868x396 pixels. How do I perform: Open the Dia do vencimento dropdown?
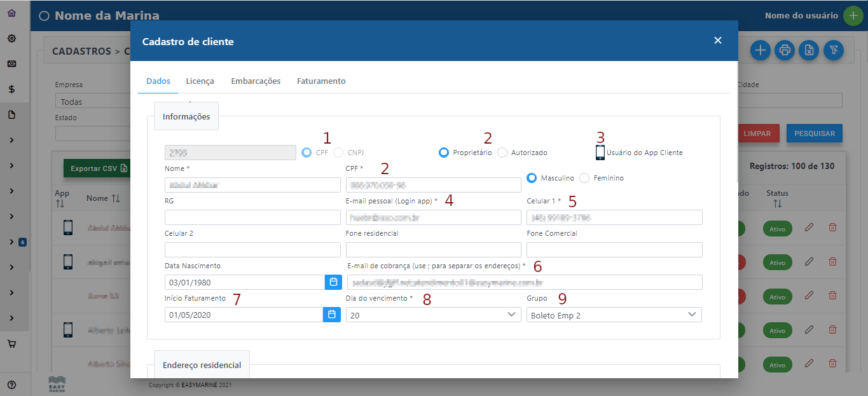pyautogui.click(x=433, y=315)
